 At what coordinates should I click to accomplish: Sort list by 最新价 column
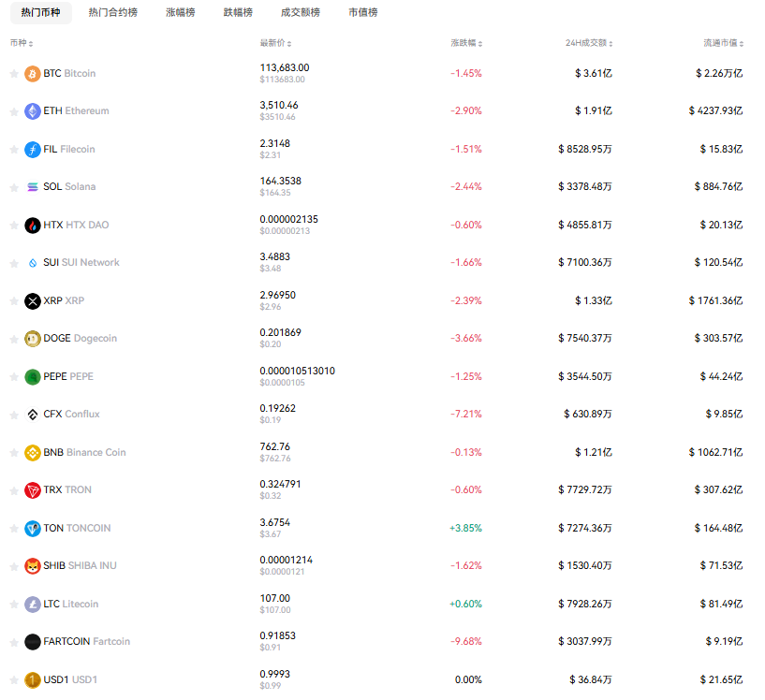click(275, 44)
